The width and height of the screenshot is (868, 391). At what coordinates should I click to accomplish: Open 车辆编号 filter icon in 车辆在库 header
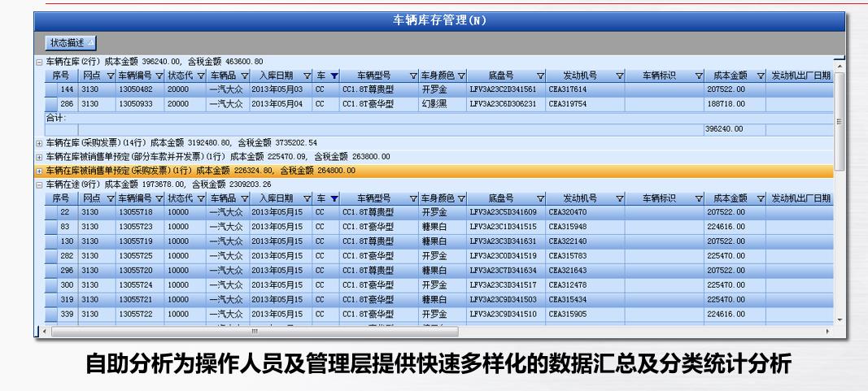pos(159,76)
